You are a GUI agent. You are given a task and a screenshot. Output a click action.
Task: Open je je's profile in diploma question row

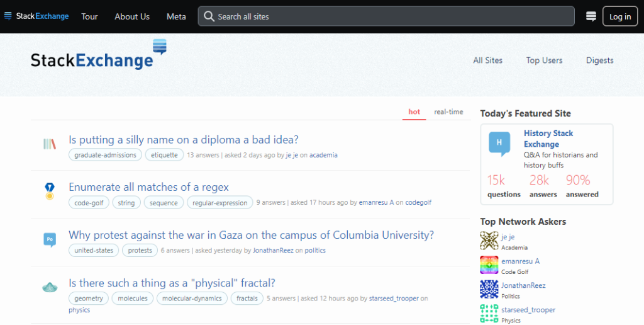click(x=292, y=155)
